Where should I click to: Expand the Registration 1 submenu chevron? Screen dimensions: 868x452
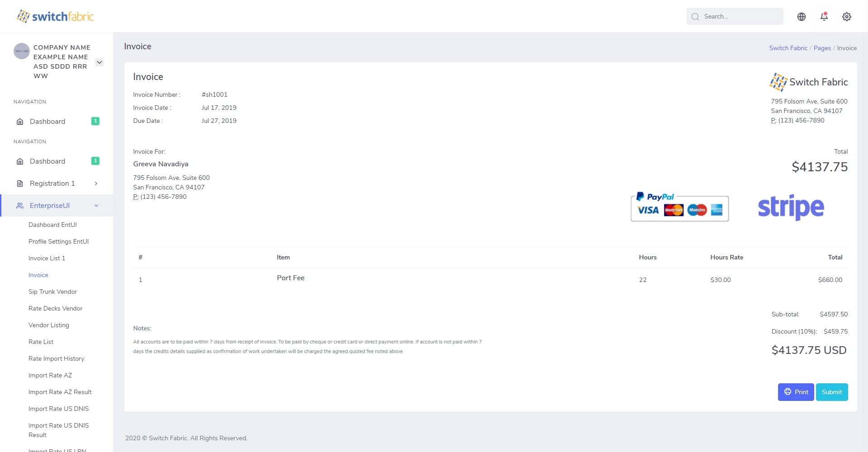click(x=96, y=184)
